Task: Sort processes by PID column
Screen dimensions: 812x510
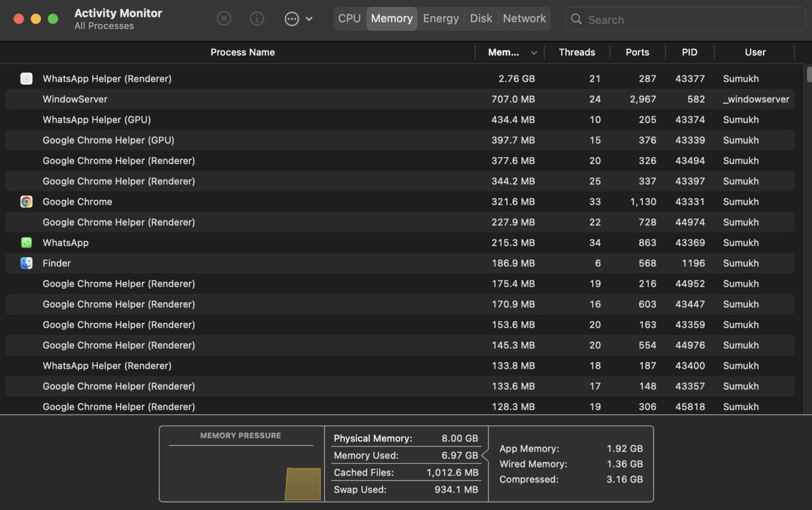Action: 689,52
